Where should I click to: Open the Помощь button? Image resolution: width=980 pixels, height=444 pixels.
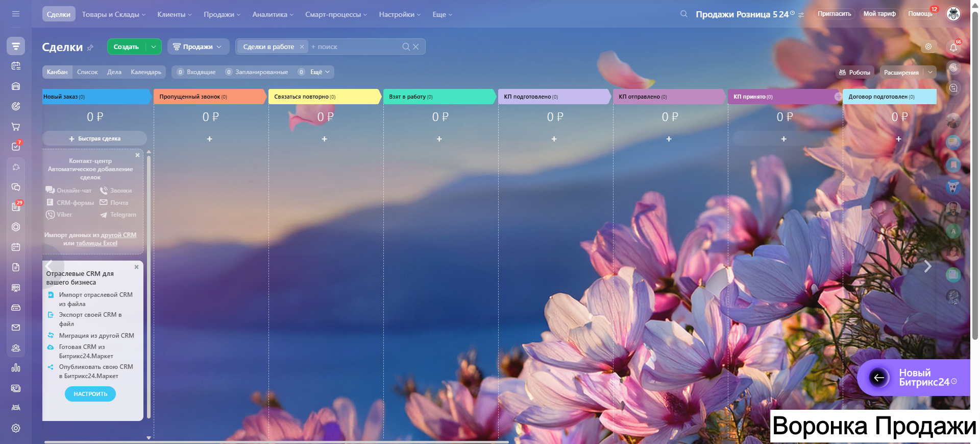point(920,14)
